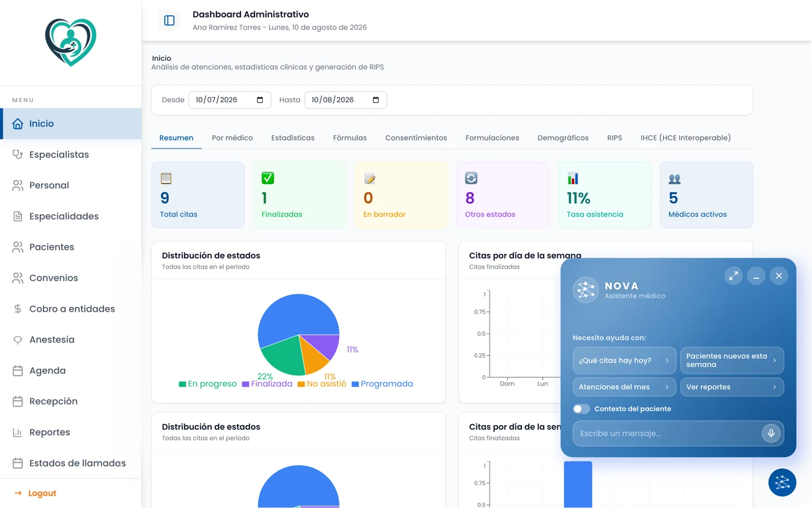Click chevron on ¿Qué citas hay hoy?
812x508 pixels.
click(x=667, y=361)
